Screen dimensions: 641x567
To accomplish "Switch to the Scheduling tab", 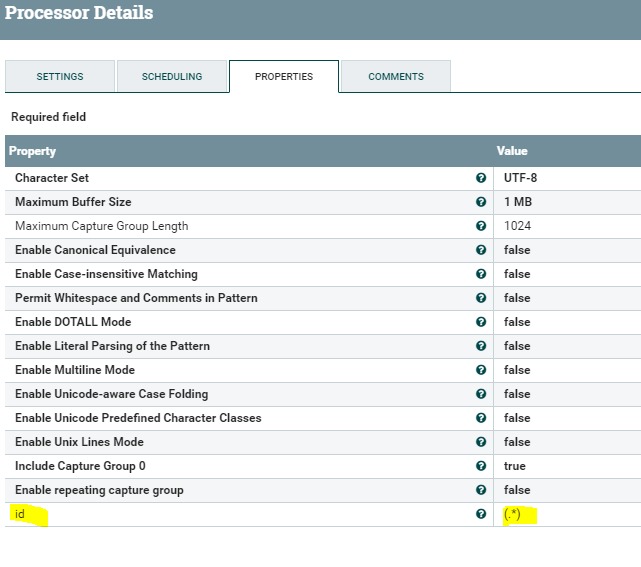I will pos(172,77).
